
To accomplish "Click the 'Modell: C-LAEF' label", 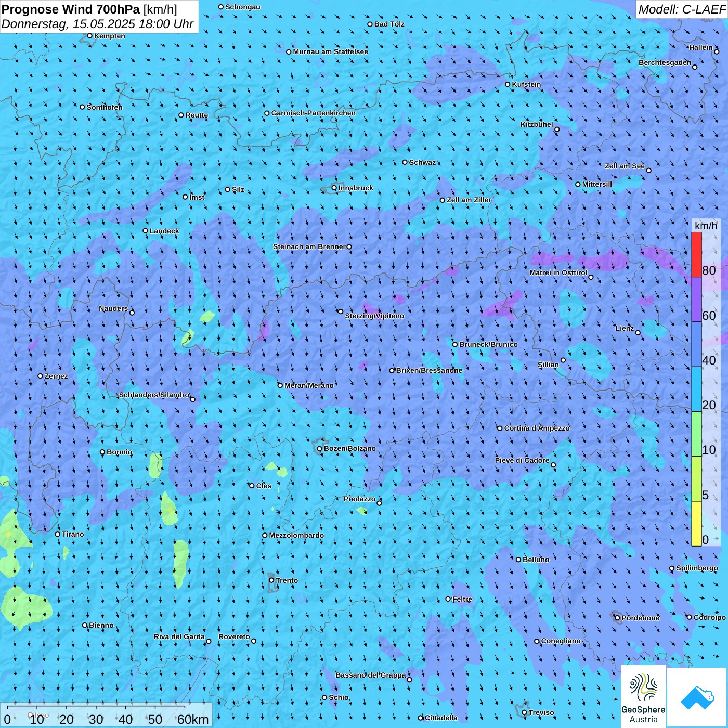I will [682, 9].
